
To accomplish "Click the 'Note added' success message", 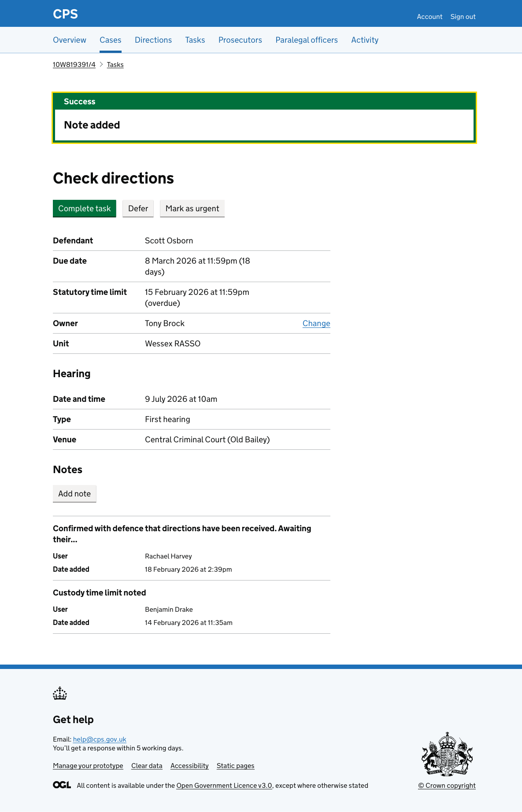I will (x=92, y=125).
